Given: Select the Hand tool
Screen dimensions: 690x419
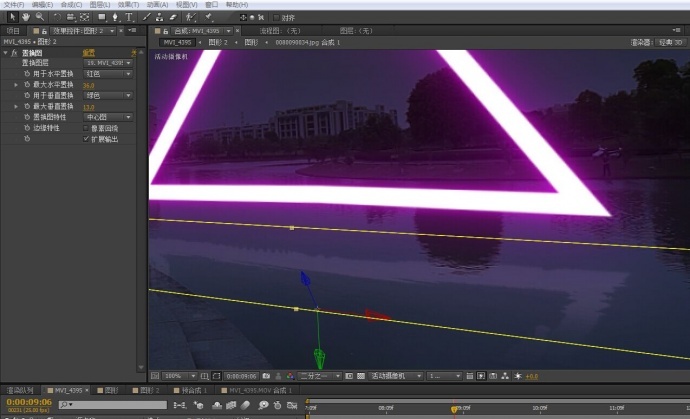Looking at the screenshot, I should 25,17.
